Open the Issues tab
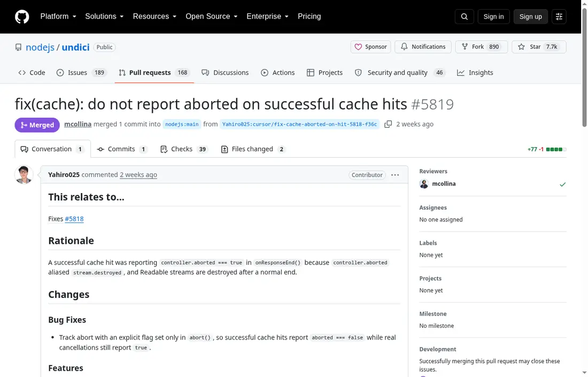588x377 pixels. point(81,73)
